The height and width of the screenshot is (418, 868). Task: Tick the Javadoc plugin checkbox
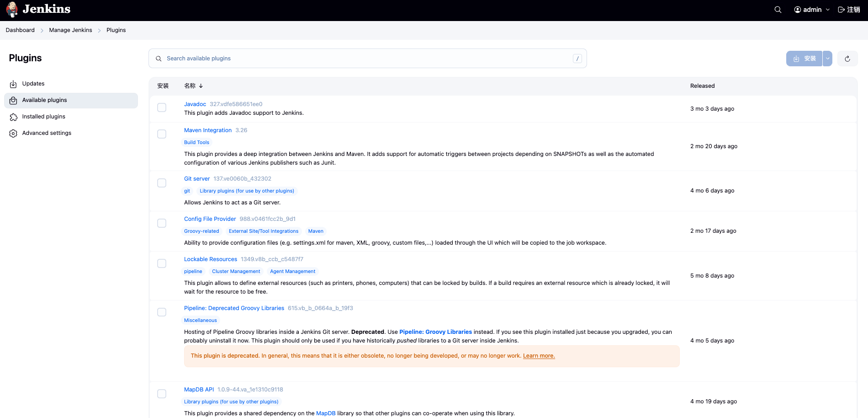click(x=162, y=107)
